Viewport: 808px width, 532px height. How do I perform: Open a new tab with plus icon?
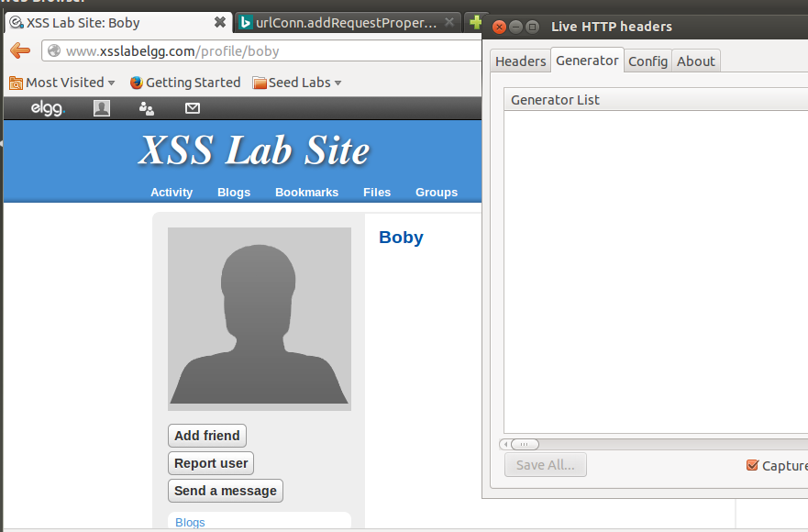click(x=476, y=22)
